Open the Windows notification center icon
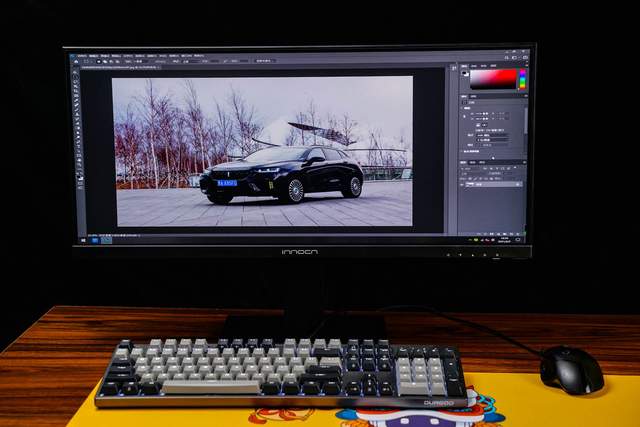The height and width of the screenshot is (427, 640). (x=518, y=240)
